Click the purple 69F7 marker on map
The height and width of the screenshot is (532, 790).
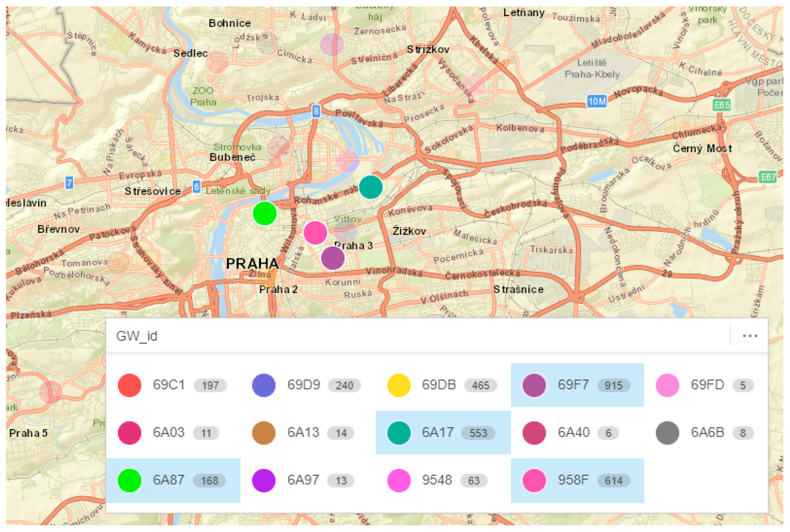pyautogui.click(x=333, y=258)
